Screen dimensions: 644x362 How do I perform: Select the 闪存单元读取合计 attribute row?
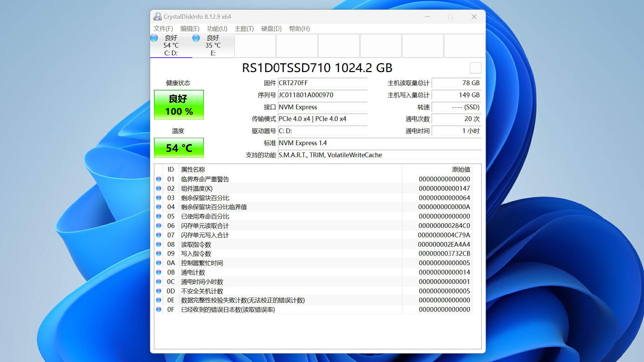[313, 226]
